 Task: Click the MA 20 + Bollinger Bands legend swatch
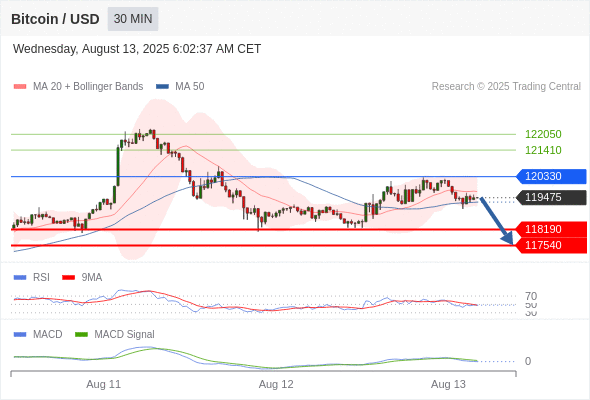click(20, 87)
